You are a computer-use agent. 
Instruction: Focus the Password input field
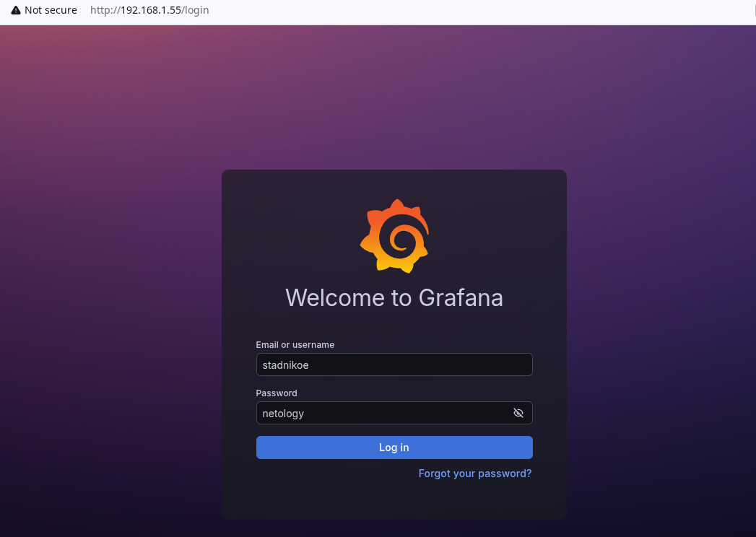point(394,413)
